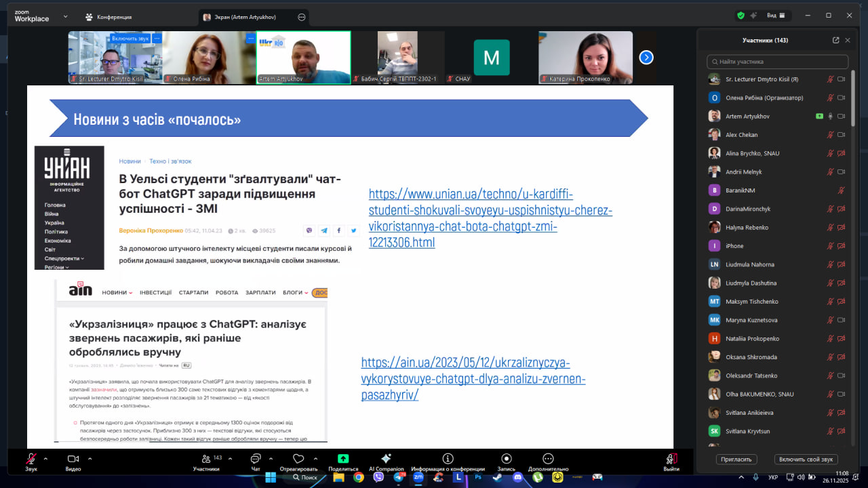
Task: Start recording with the Запись button
Action: pos(506,459)
